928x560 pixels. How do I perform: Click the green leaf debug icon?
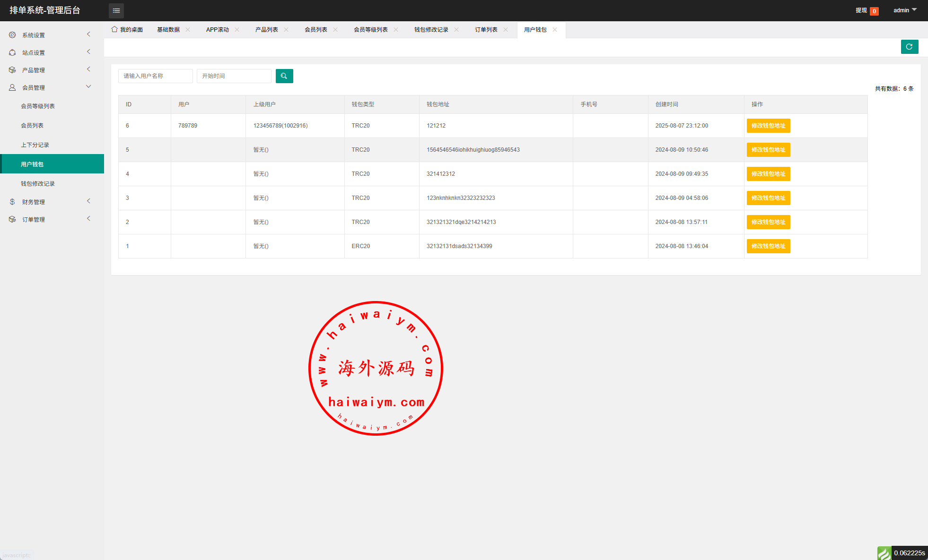click(x=884, y=553)
